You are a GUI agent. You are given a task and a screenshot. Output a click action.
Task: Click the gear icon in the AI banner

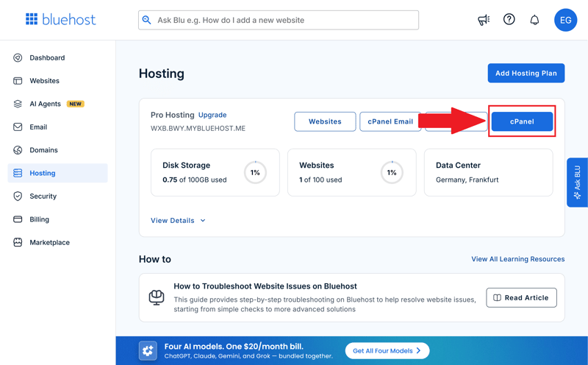tap(148, 351)
